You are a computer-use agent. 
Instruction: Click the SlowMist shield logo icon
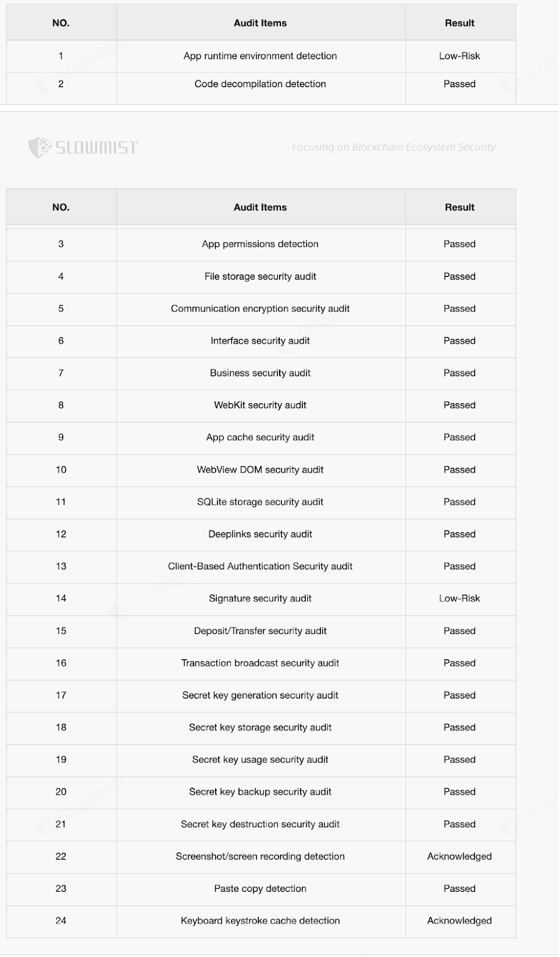[x=39, y=147]
